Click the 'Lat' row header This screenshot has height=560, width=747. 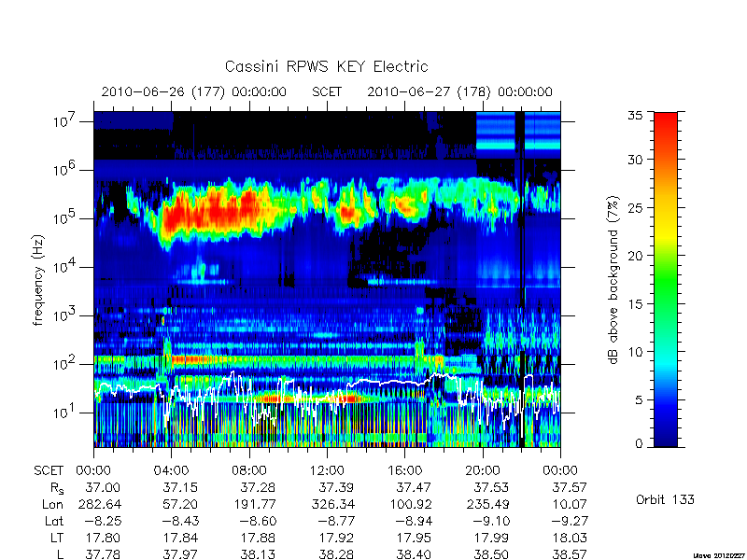click(x=54, y=521)
